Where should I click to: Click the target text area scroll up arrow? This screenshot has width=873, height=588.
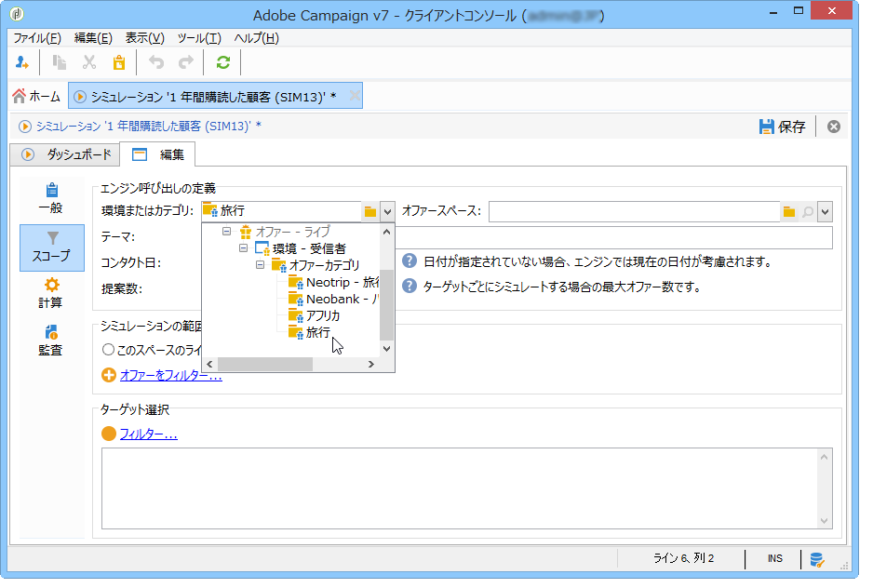(x=824, y=457)
